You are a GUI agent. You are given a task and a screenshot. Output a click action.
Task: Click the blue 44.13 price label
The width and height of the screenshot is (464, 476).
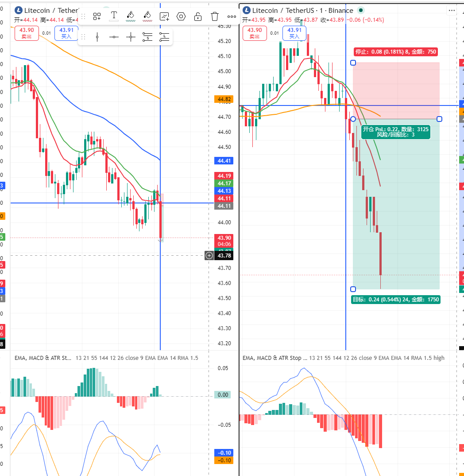coord(224,191)
